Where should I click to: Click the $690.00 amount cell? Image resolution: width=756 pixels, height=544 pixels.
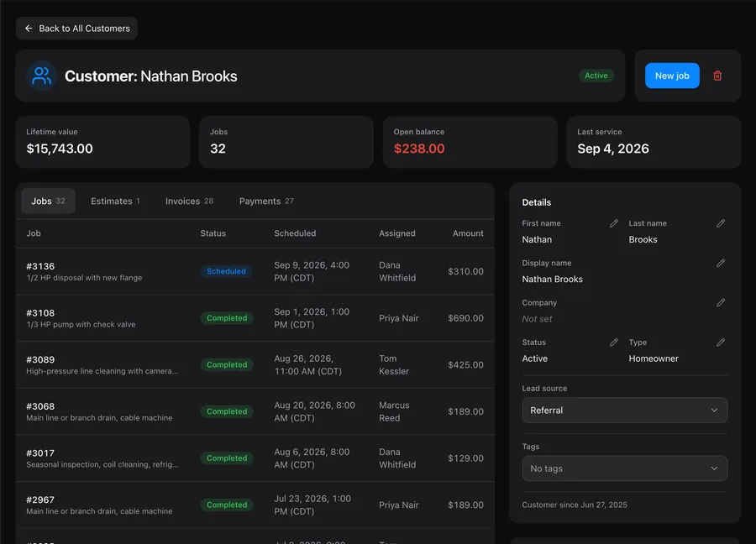(x=465, y=318)
